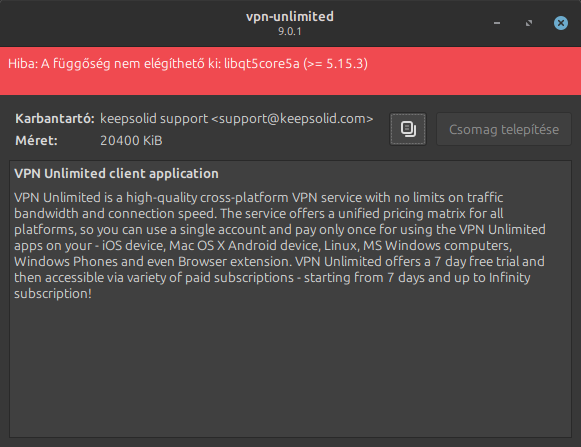Click keepsolid support maintainer name
The image size is (581, 447).
154,119
